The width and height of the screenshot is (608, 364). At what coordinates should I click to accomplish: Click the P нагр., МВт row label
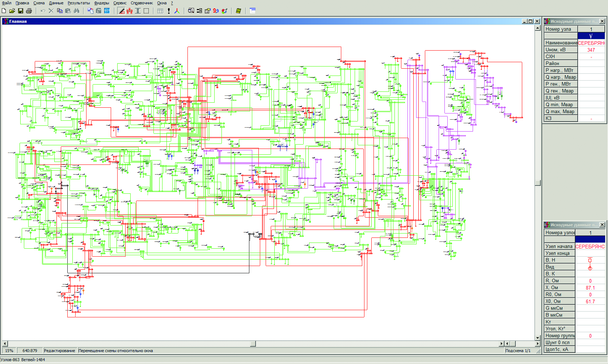[561, 70]
